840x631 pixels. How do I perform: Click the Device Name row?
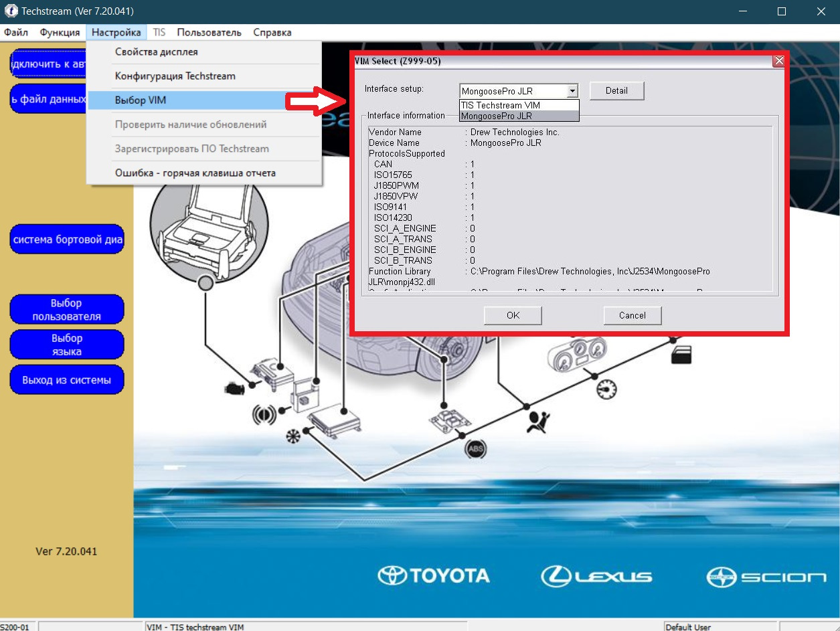[455, 143]
